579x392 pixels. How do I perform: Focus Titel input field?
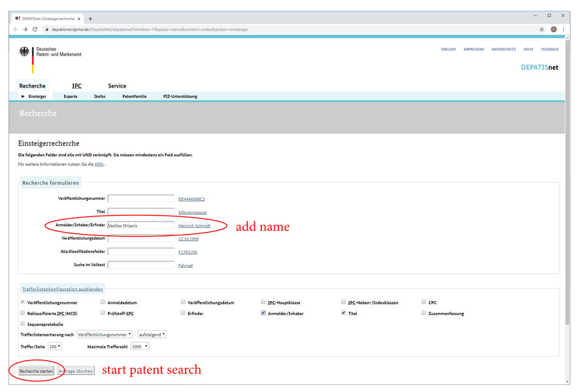[x=141, y=212]
